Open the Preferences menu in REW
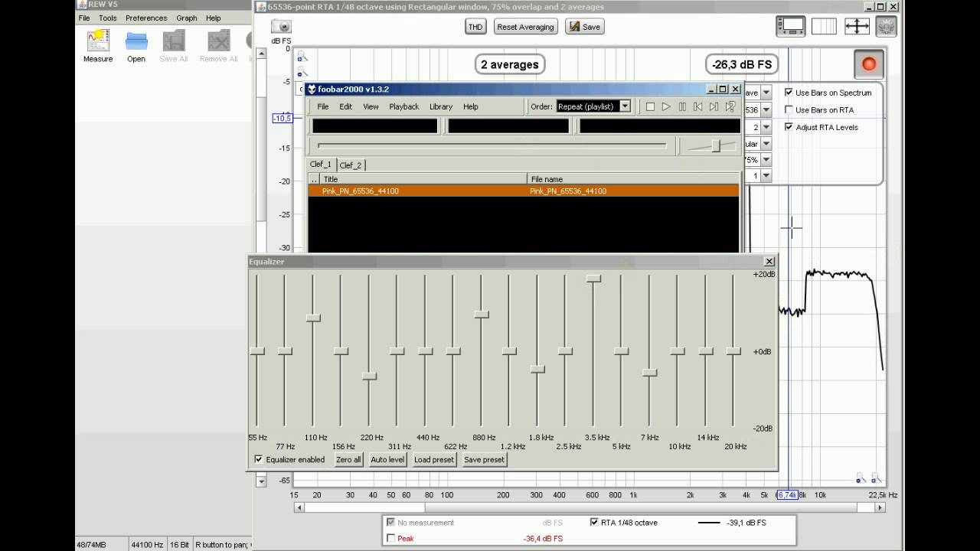980x551 pixels. point(146,18)
